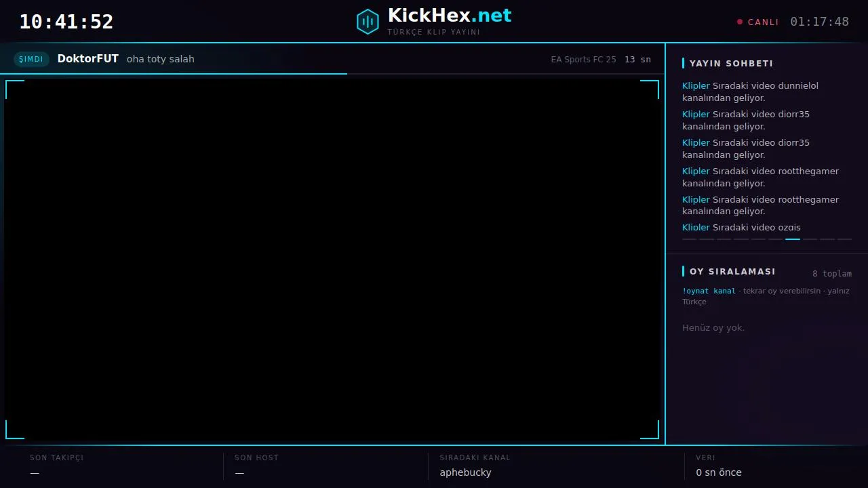The width and height of the screenshot is (868, 488).
Task: Click the SIRADAKI KANAL label
Action: 475,457
